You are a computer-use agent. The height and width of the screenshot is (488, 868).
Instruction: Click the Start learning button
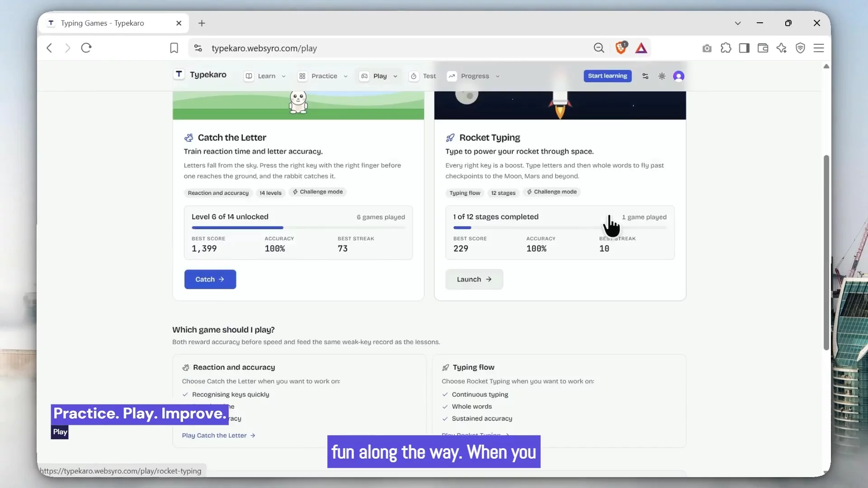pyautogui.click(x=608, y=76)
